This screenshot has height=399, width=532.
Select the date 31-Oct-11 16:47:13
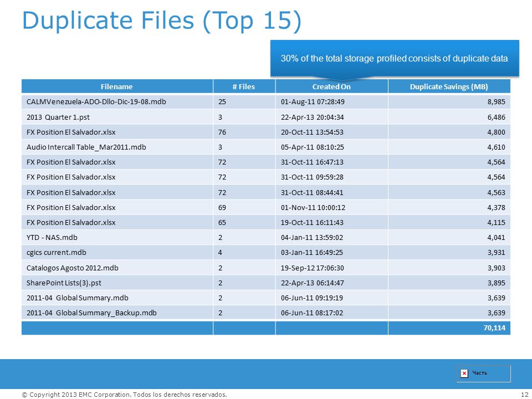pos(312,162)
